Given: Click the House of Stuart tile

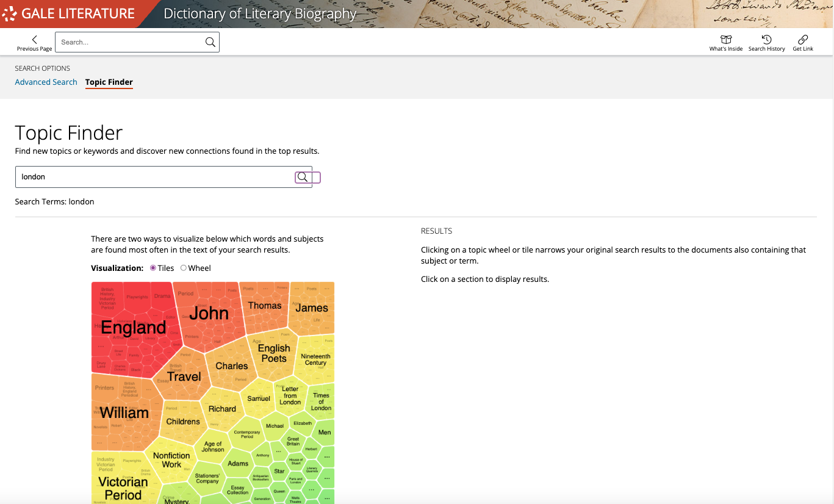Looking at the screenshot, I should pyautogui.click(x=296, y=461).
